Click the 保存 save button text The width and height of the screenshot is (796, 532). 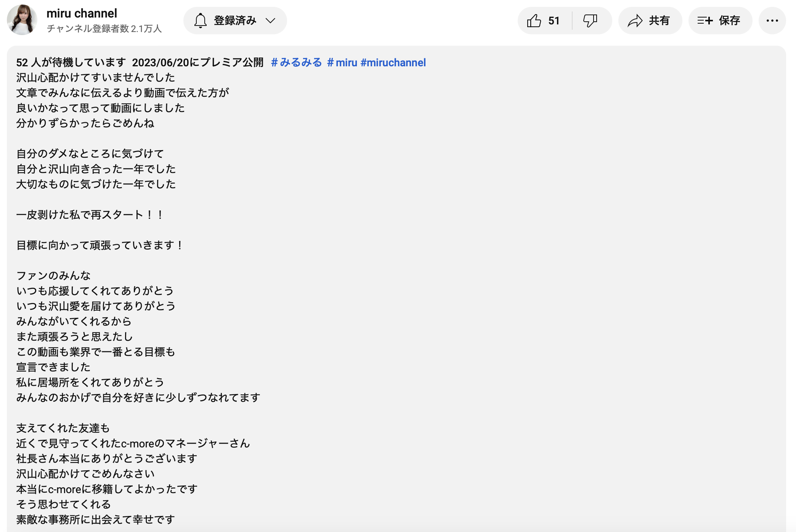[x=729, y=21]
